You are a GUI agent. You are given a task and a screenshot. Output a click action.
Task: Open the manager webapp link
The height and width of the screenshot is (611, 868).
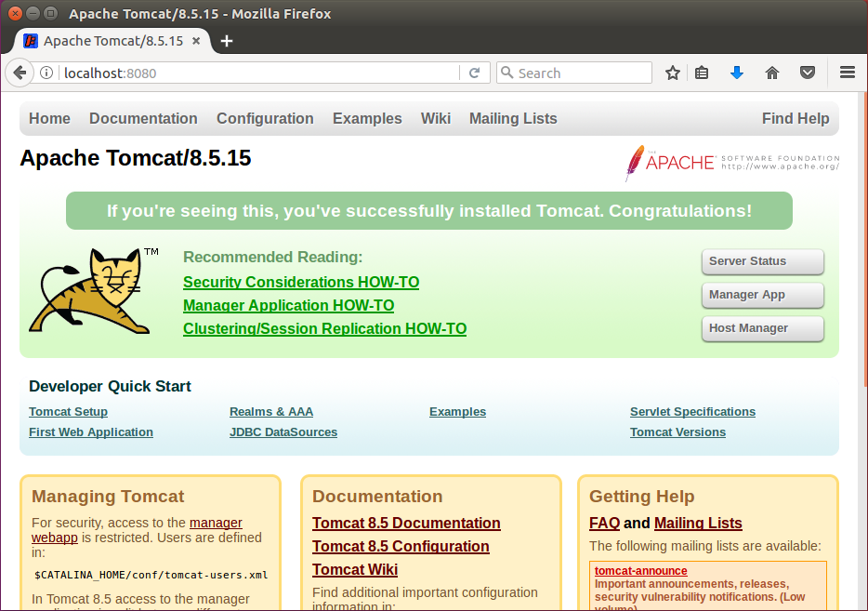[x=216, y=523]
